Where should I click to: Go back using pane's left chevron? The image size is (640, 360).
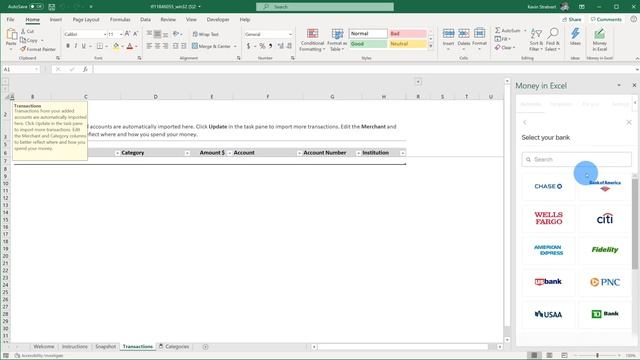(525, 122)
